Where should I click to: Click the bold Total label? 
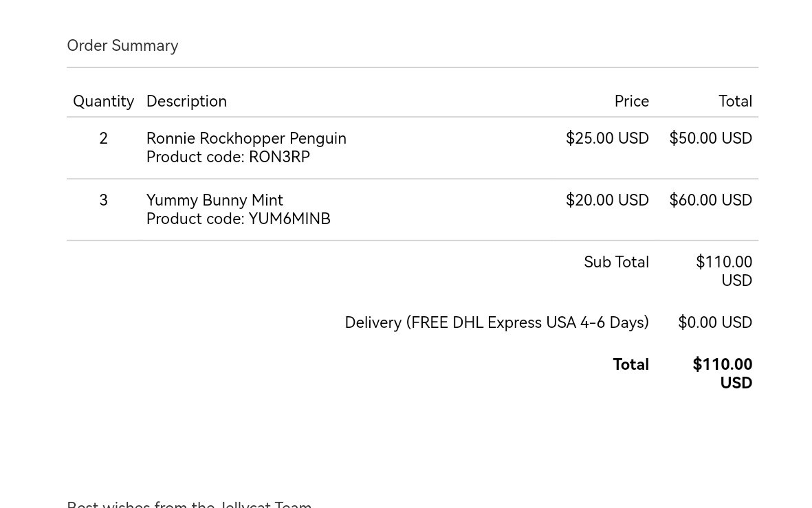tap(630, 364)
